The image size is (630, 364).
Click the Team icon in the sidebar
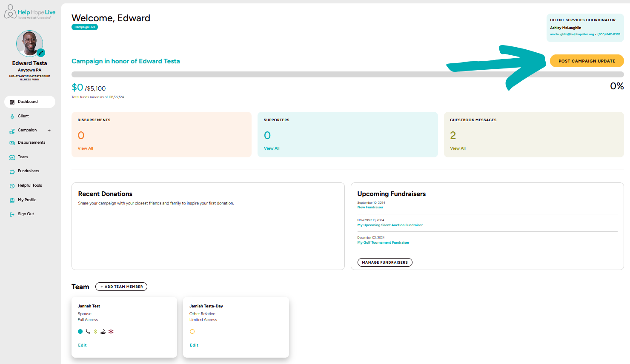pyautogui.click(x=11, y=157)
